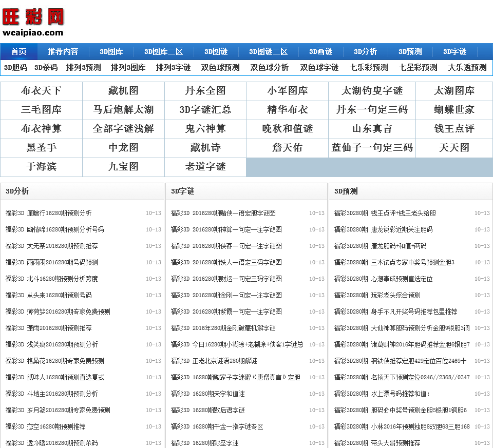The image size is (493, 448).
Task: Open the 推荐内容 menu item
Action: point(63,51)
